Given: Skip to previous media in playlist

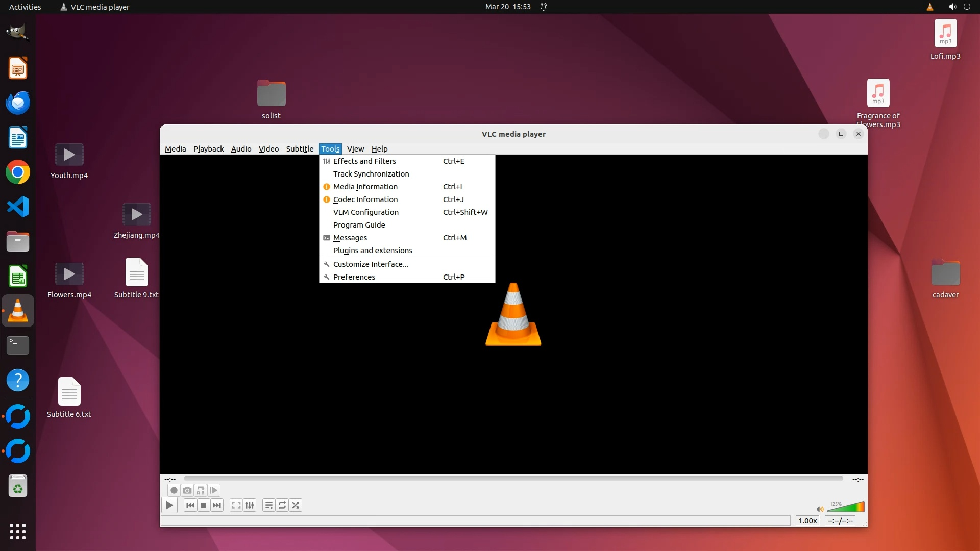Looking at the screenshot, I should [x=190, y=505].
